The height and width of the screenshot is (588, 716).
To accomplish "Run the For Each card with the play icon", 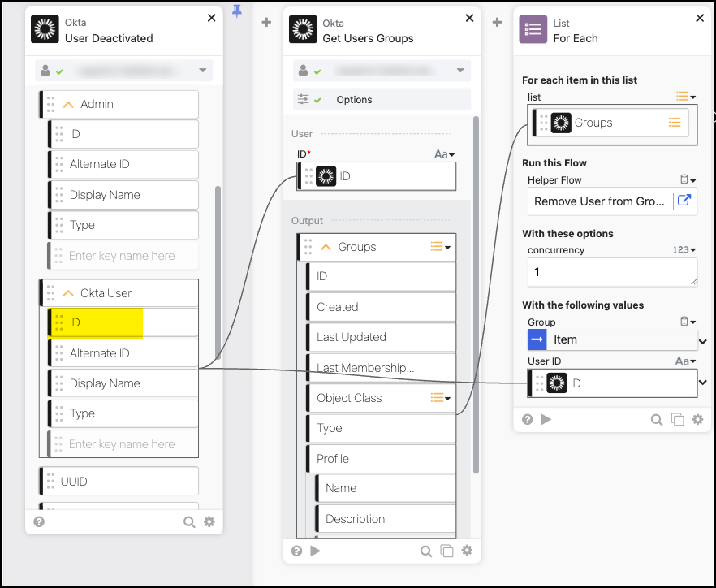I will click(x=546, y=419).
